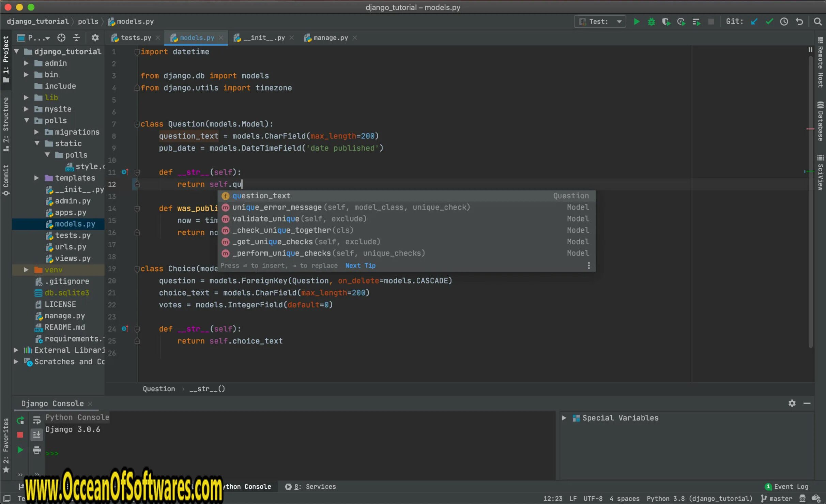The image size is (826, 504).
Task: Click the green Run button in toolbar
Action: pos(636,22)
